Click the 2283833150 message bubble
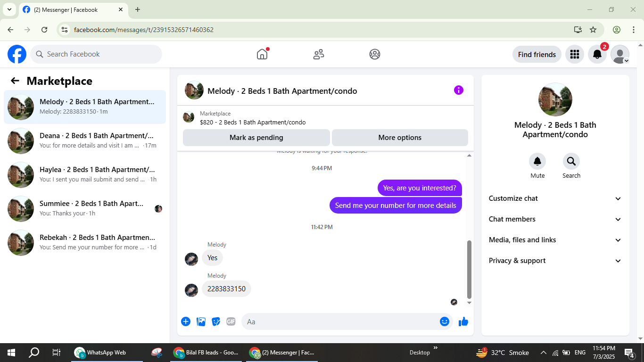The image size is (644, 362). [227, 289]
